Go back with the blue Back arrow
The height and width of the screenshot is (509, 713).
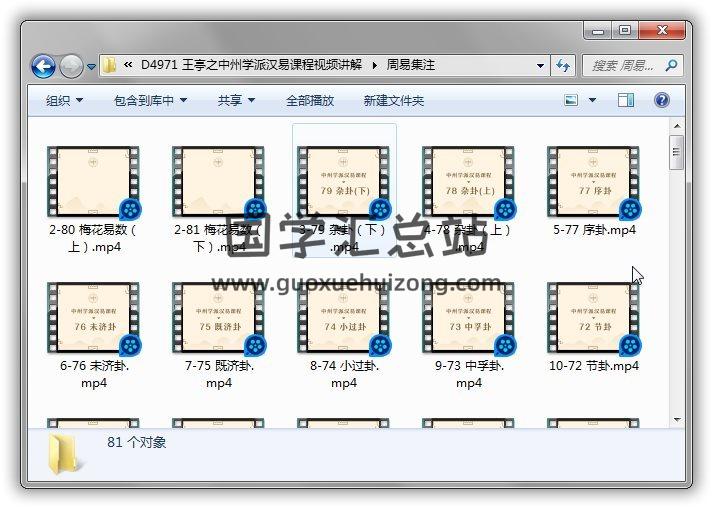tap(43, 66)
